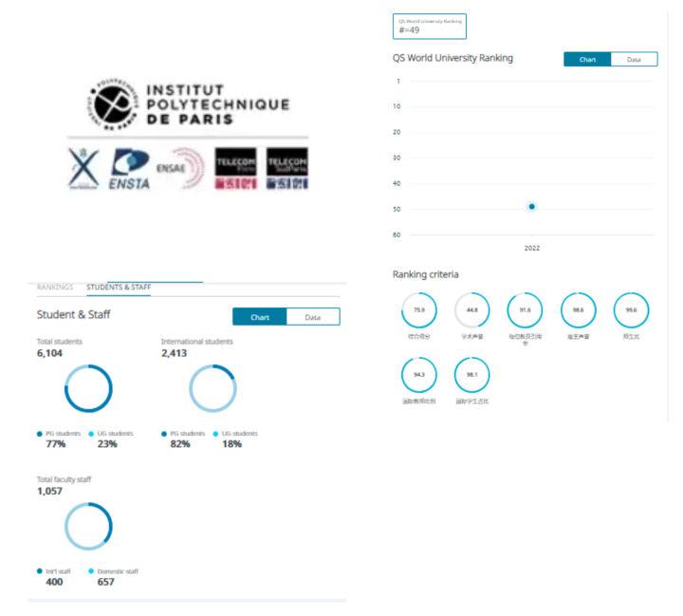Click the 75.9 criteria circle
Screen dimensions: 683x616
click(419, 310)
